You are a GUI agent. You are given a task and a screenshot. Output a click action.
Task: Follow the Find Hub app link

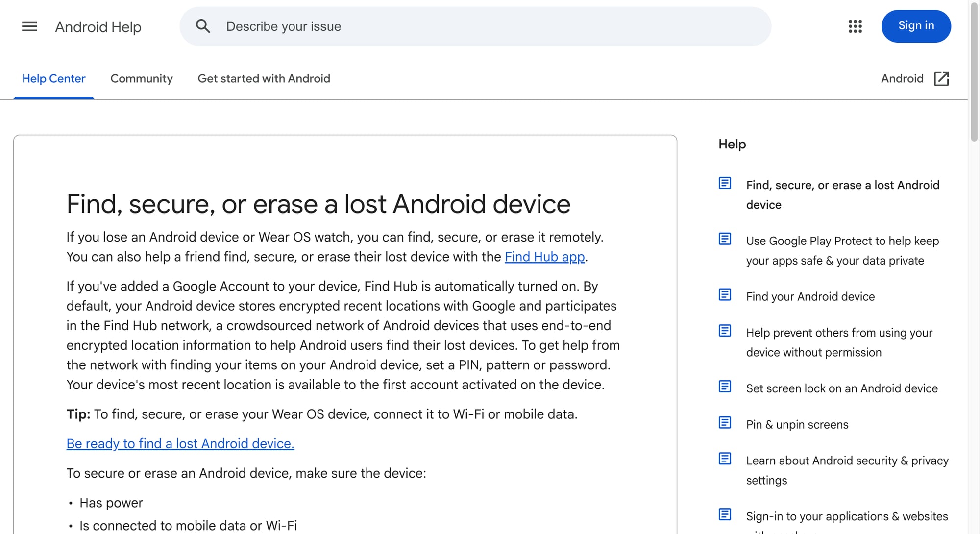click(545, 257)
